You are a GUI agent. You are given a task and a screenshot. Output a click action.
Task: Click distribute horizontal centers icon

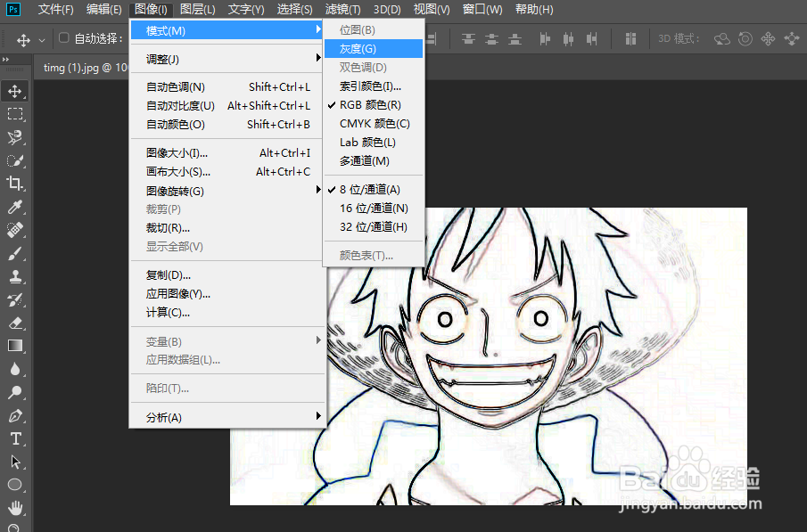click(x=568, y=38)
